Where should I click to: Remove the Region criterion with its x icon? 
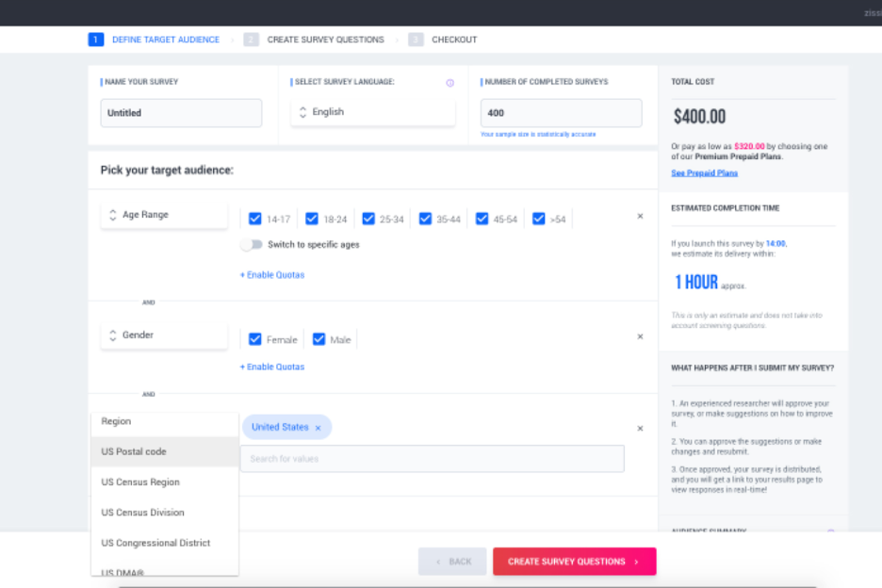[x=640, y=428]
